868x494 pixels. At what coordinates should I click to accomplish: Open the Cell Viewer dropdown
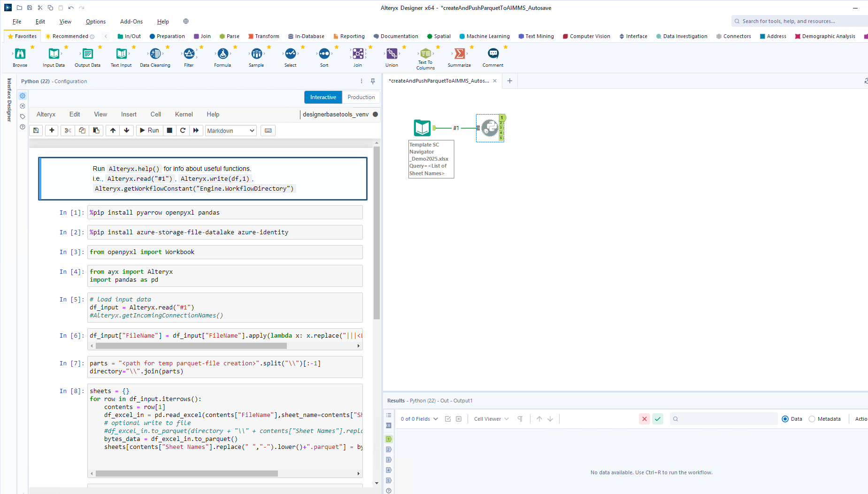(491, 419)
